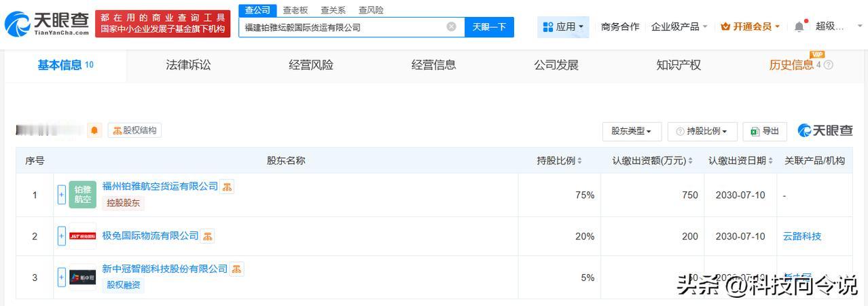Expand row 1 福州铂雅航空 with plus button
The height and width of the screenshot is (306, 868).
(x=62, y=195)
